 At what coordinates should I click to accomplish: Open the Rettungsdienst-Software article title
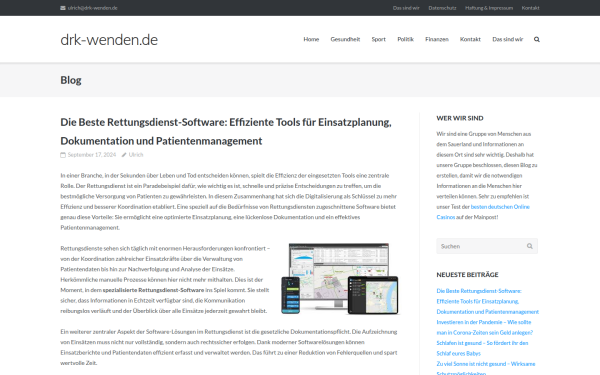(226, 132)
